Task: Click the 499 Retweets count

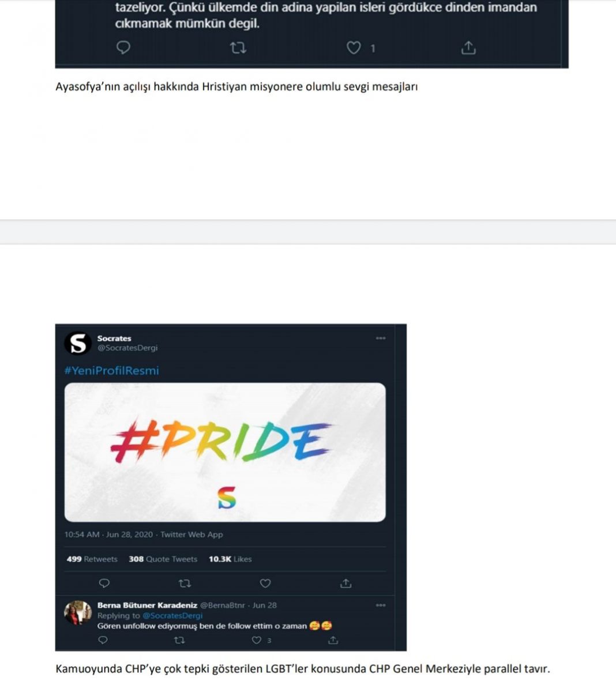Action: [92, 559]
